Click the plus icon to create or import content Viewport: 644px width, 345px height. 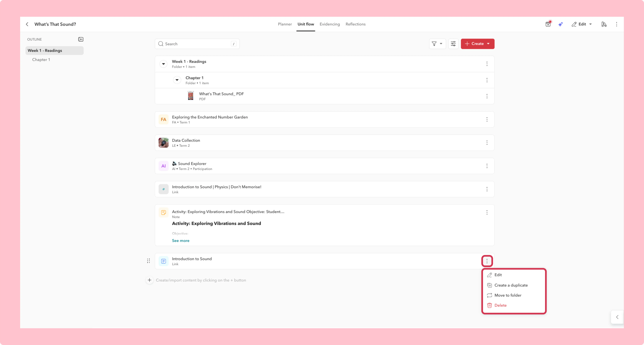point(149,280)
